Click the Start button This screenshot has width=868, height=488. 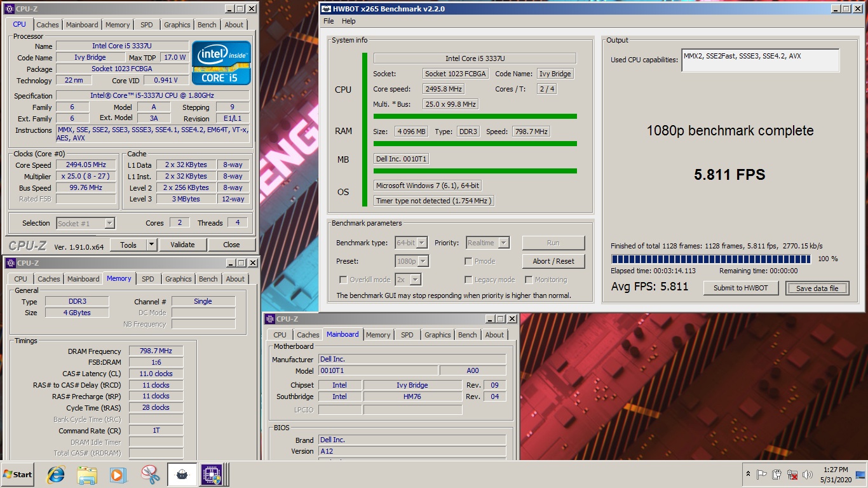click(18, 475)
